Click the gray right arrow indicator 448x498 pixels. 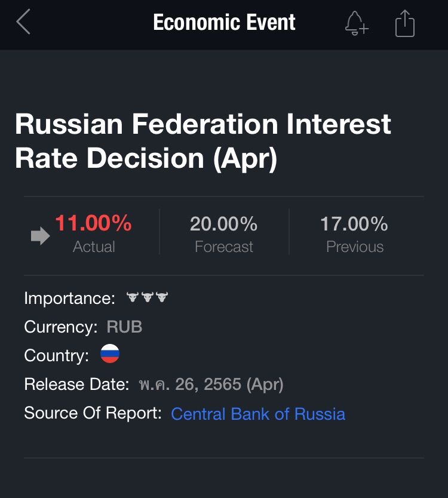coord(40,236)
